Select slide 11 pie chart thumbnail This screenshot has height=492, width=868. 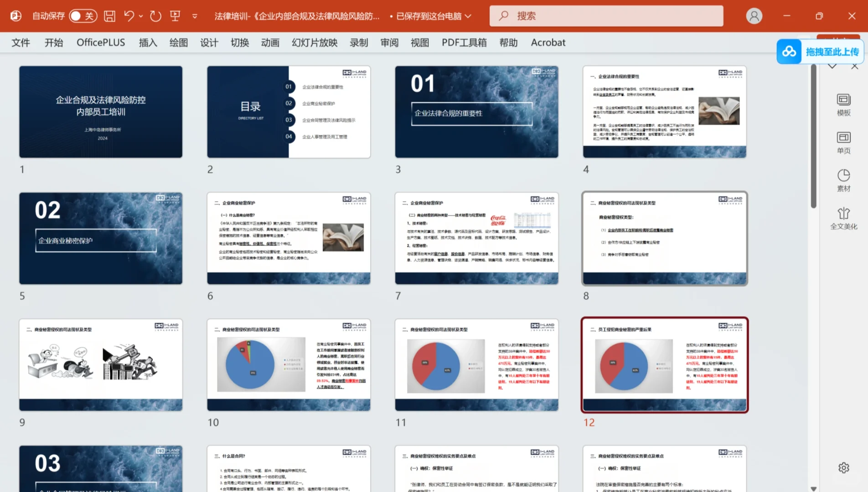point(476,365)
